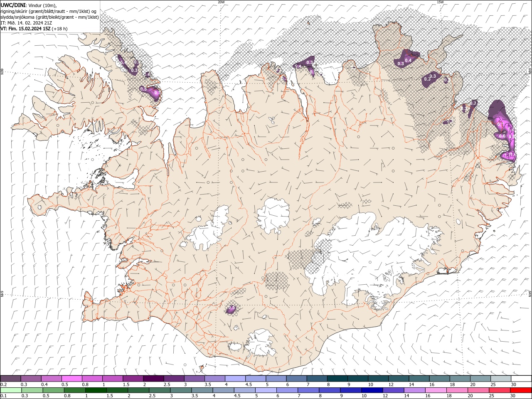The image size is (532, 399).
Task: Select the darkest purple 2 swatch, upper row
Action: (x=153, y=379)
